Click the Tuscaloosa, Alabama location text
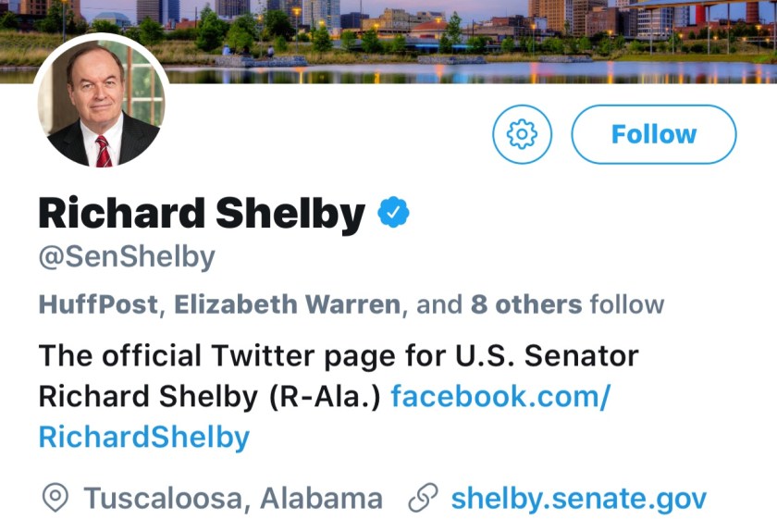777x532 pixels. click(233, 499)
